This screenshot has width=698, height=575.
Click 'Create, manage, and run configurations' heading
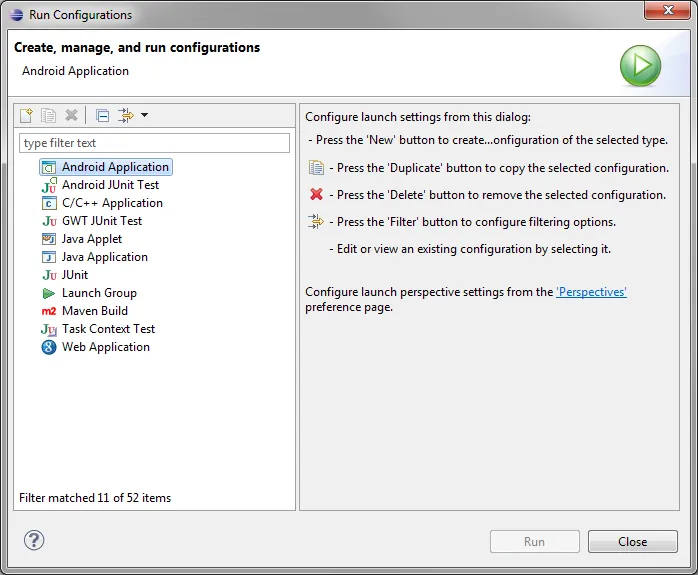pyautogui.click(x=137, y=48)
